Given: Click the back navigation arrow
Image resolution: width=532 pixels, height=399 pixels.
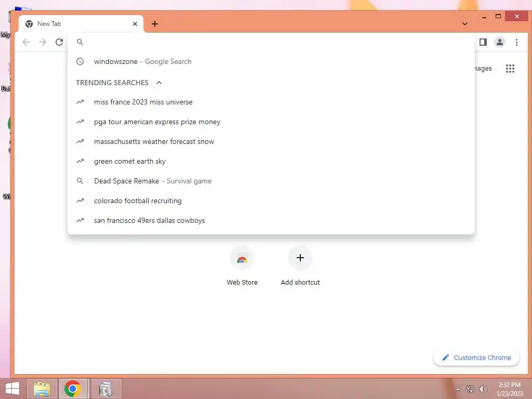Looking at the screenshot, I should (26, 42).
